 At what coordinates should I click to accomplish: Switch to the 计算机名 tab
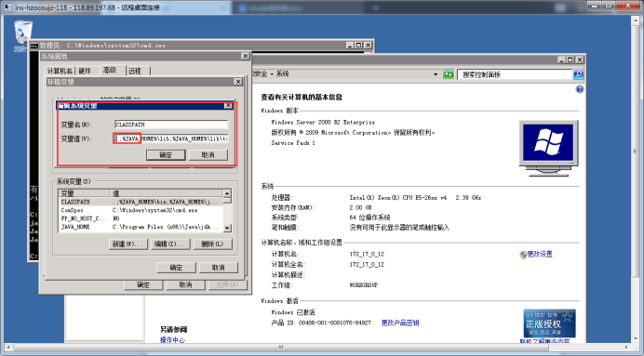(60, 71)
